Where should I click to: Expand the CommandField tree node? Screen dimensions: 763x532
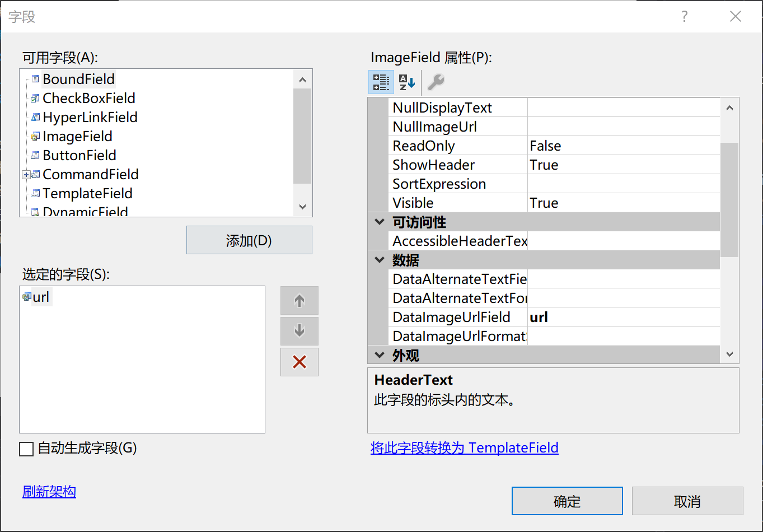coord(26,175)
